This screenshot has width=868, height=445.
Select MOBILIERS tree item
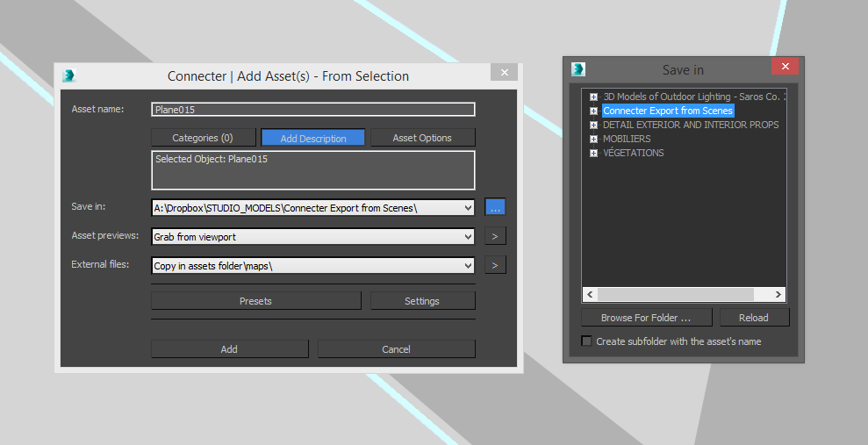coord(627,139)
